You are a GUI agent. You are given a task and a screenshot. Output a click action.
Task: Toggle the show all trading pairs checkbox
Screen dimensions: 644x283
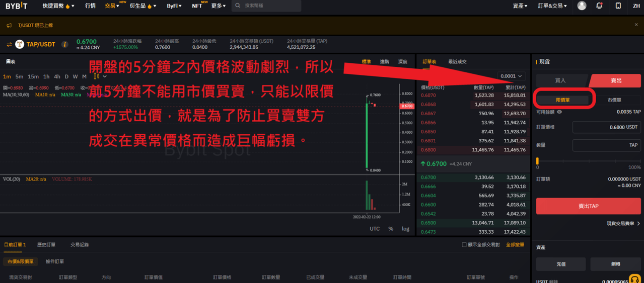[x=464, y=245]
